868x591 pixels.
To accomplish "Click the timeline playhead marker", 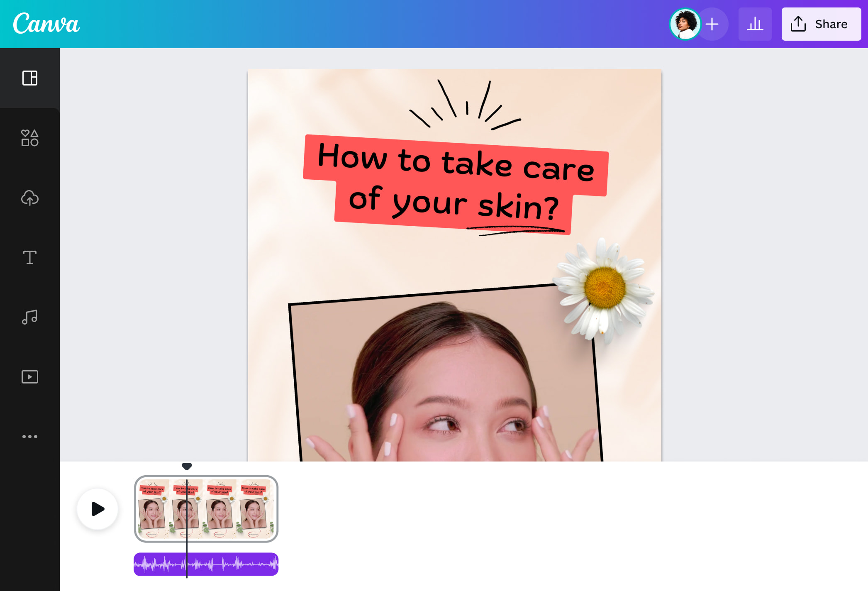I will [187, 466].
